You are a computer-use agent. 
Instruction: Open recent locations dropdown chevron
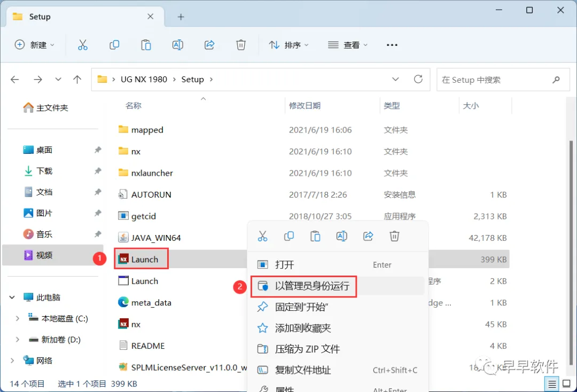(58, 80)
